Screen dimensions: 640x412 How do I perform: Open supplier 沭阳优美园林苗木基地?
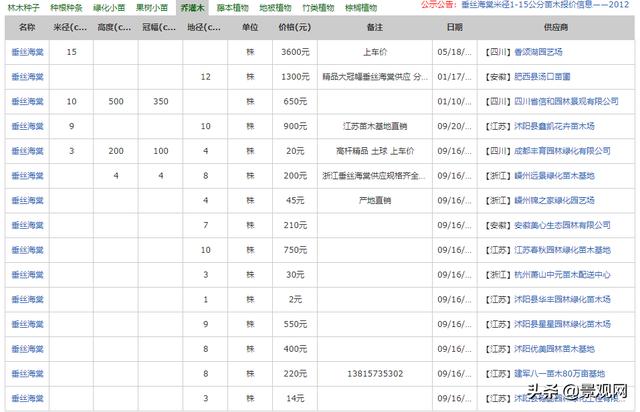coord(554,349)
